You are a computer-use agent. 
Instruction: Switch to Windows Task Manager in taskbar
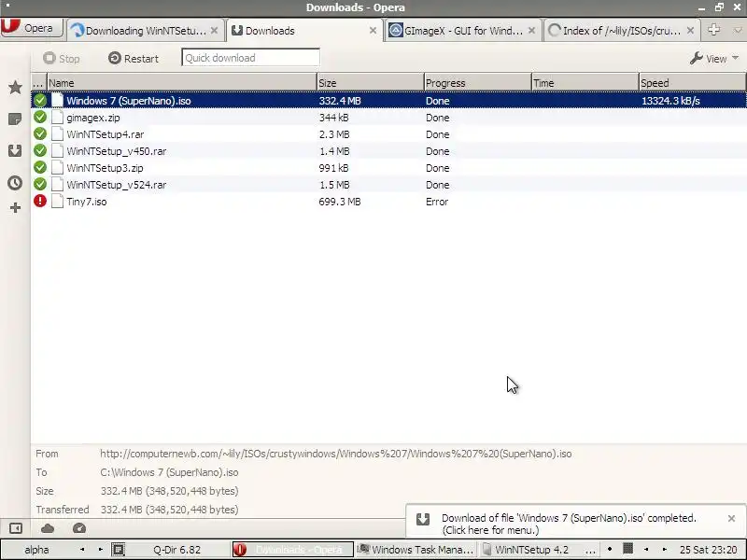click(416, 550)
